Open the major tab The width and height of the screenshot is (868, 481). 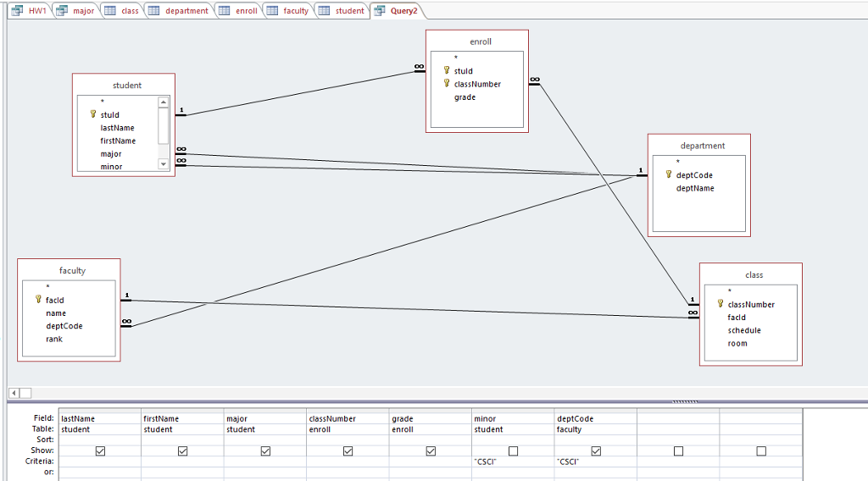76,10
